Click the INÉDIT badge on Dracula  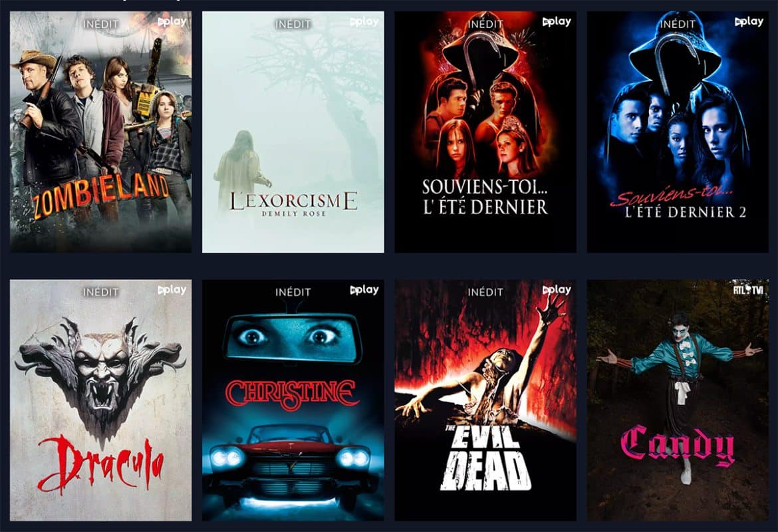(x=100, y=292)
